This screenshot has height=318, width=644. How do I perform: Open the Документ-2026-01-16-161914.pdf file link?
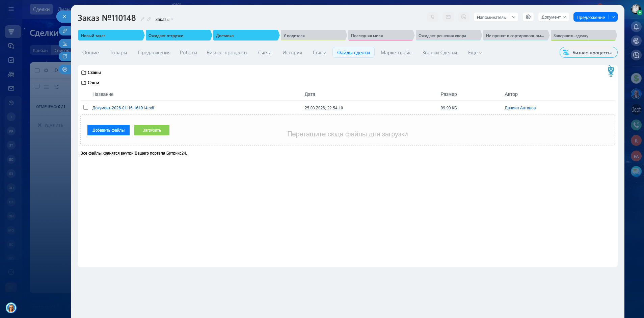(x=123, y=108)
